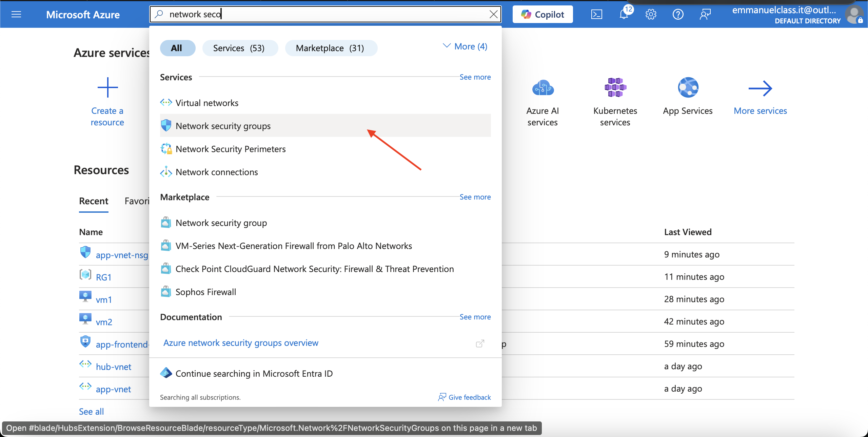The width and height of the screenshot is (868, 437).
Task: Open Azure network security groups overview doc
Action: [241, 343]
